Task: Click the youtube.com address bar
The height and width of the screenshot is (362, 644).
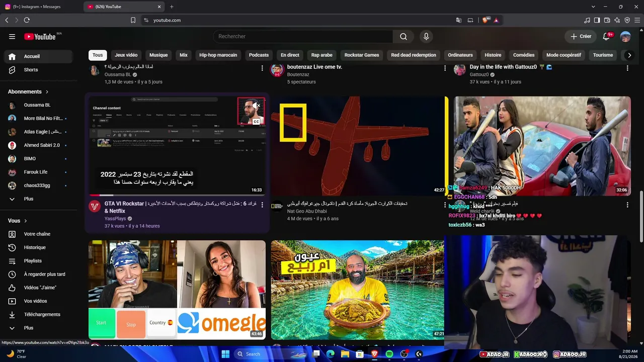Action: pyautogui.click(x=302, y=20)
